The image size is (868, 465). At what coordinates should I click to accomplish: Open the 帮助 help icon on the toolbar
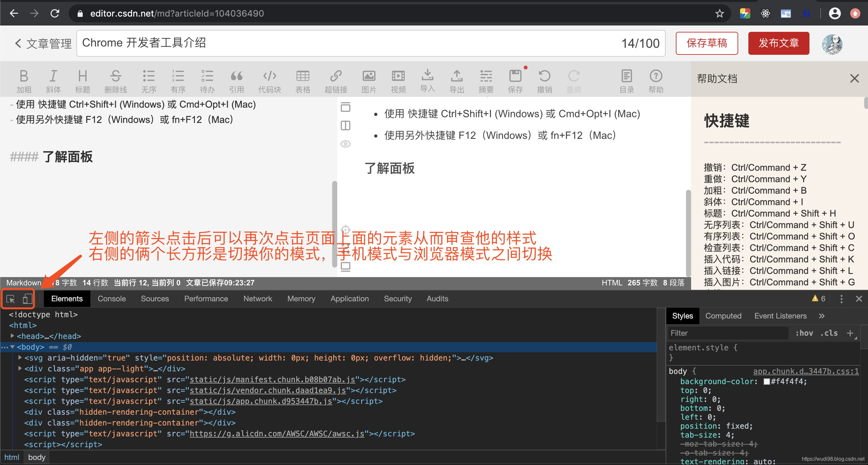pyautogui.click(x=655, y=80)
